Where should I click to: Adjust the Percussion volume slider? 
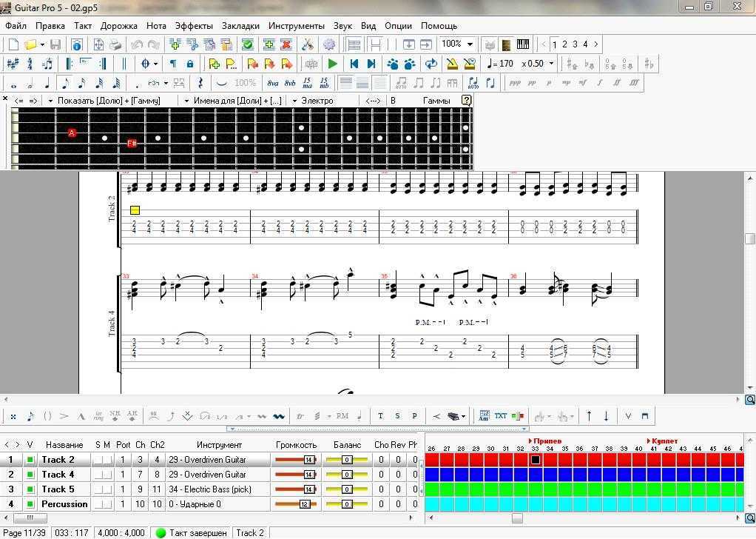(304, 504)
